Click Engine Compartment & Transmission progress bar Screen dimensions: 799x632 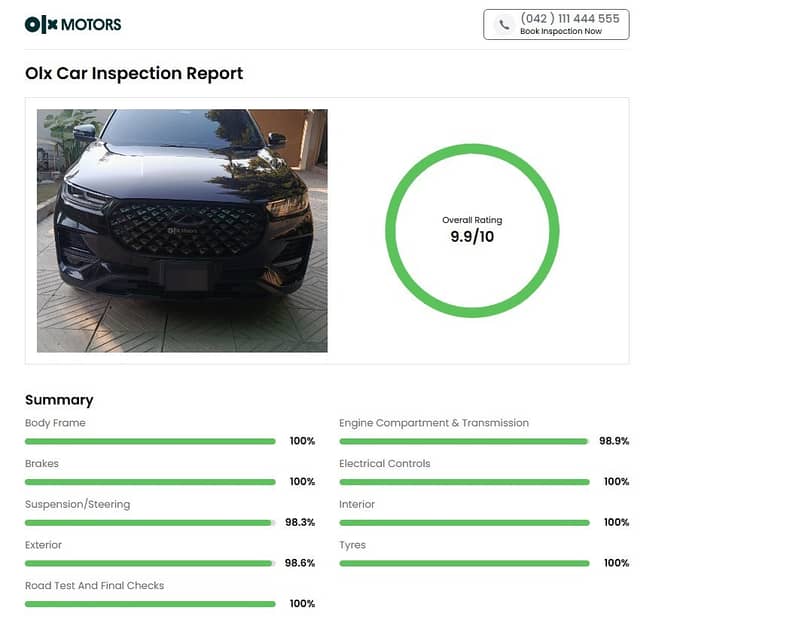[x=464, y=441]
